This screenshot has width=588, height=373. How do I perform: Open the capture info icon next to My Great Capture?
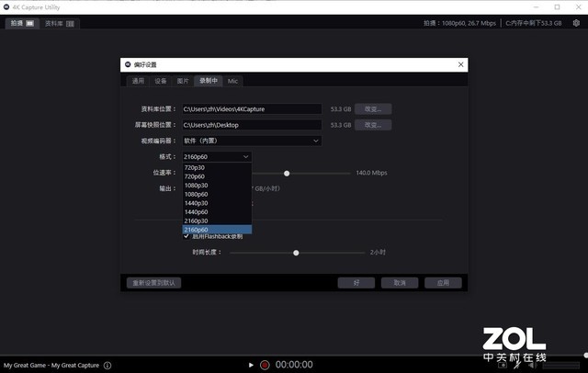point(107,366)
